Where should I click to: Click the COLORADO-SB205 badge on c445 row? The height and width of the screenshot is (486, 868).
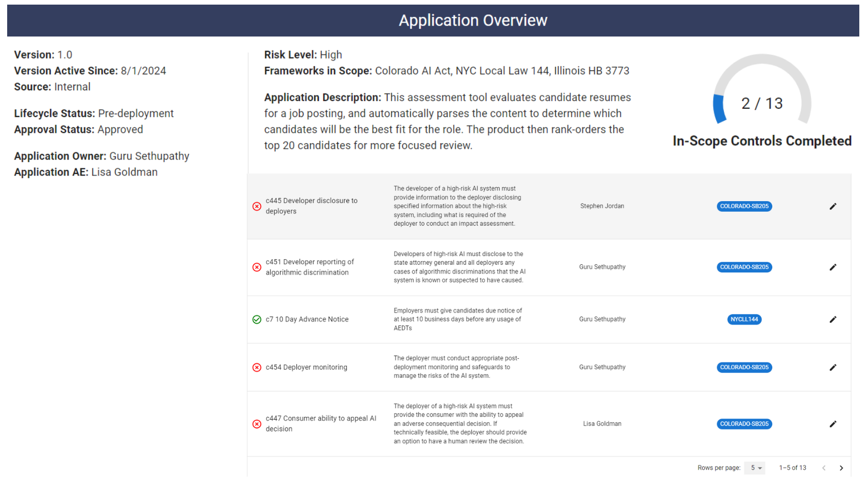(744, 206)
